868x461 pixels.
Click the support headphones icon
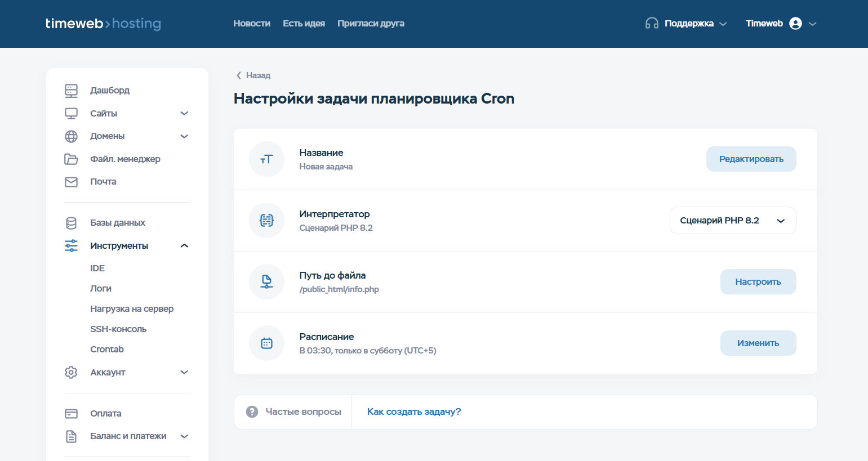(652, 24)
